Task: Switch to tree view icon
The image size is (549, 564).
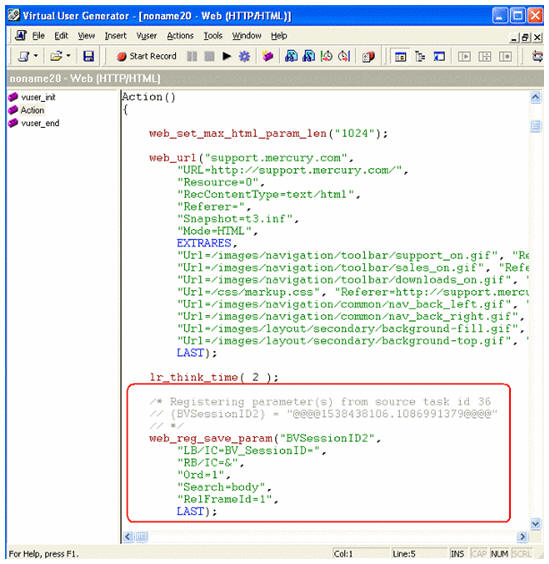Action: (x=420, y=56)
